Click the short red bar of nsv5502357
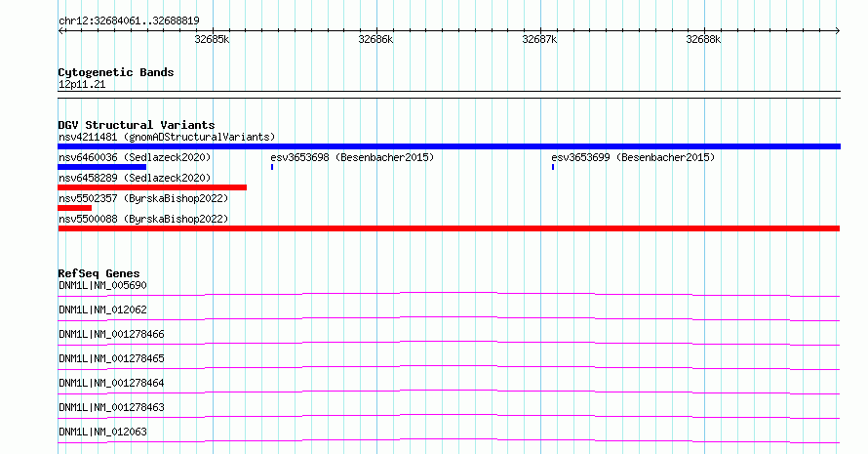The image size is (868, 454). (x=75, y=208)
